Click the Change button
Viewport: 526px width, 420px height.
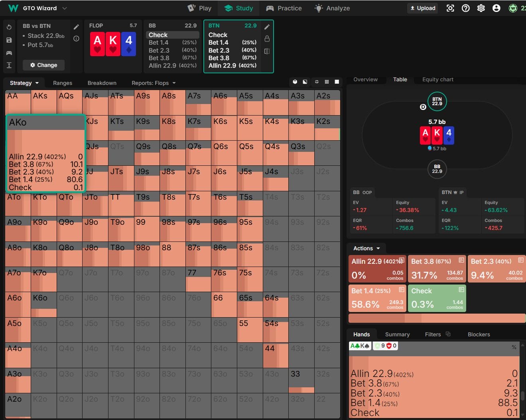click(x=43, y=65)
